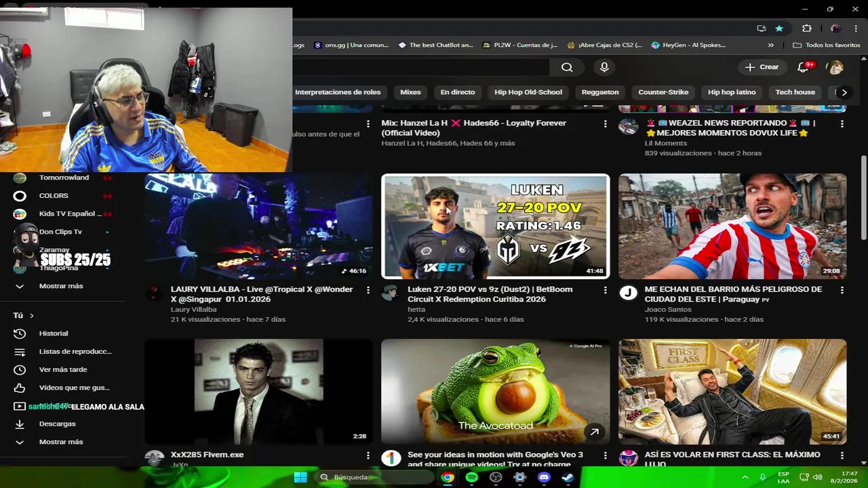Open the taskbar volume icon
The height and width of the screenshot is (488, 868).
click(x=817, y=477)
